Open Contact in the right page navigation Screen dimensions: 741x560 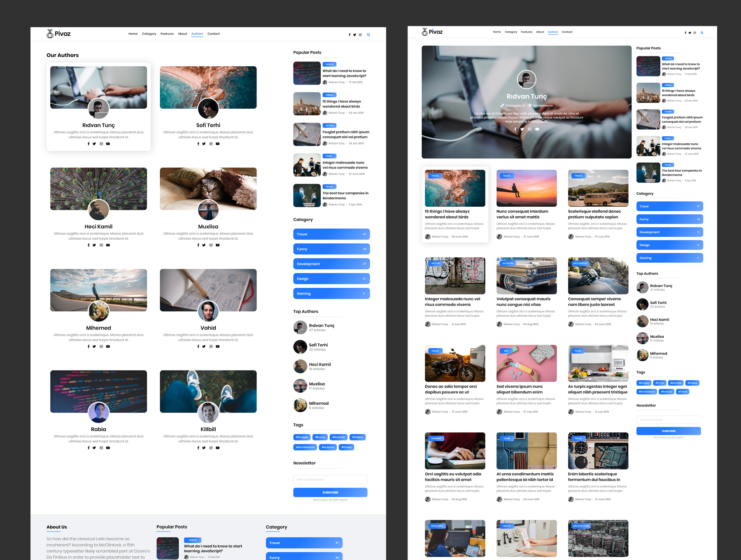pos(567,32)
